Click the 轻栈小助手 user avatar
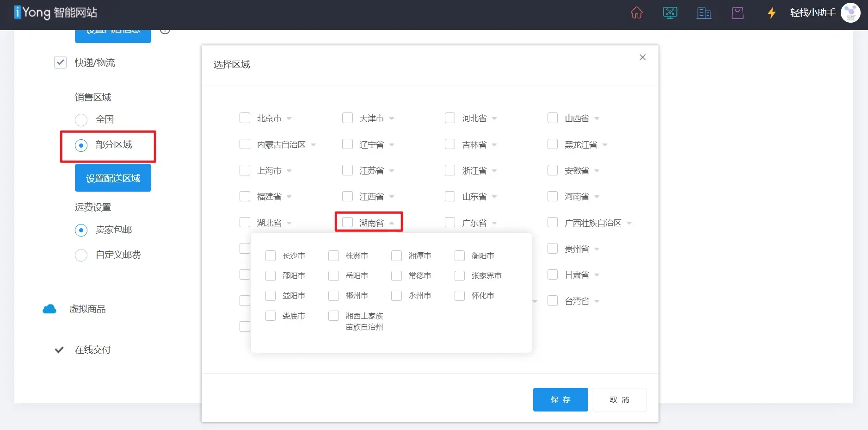 (x=850, y=13)
